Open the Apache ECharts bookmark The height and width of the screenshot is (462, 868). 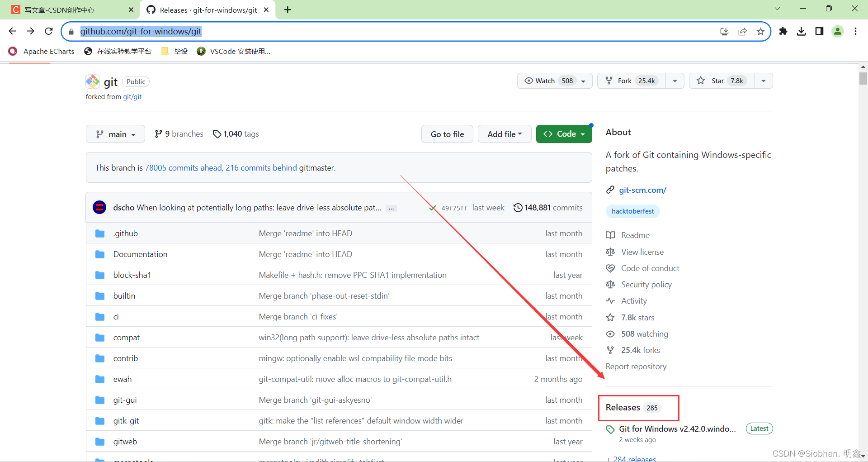click(42, 51)
